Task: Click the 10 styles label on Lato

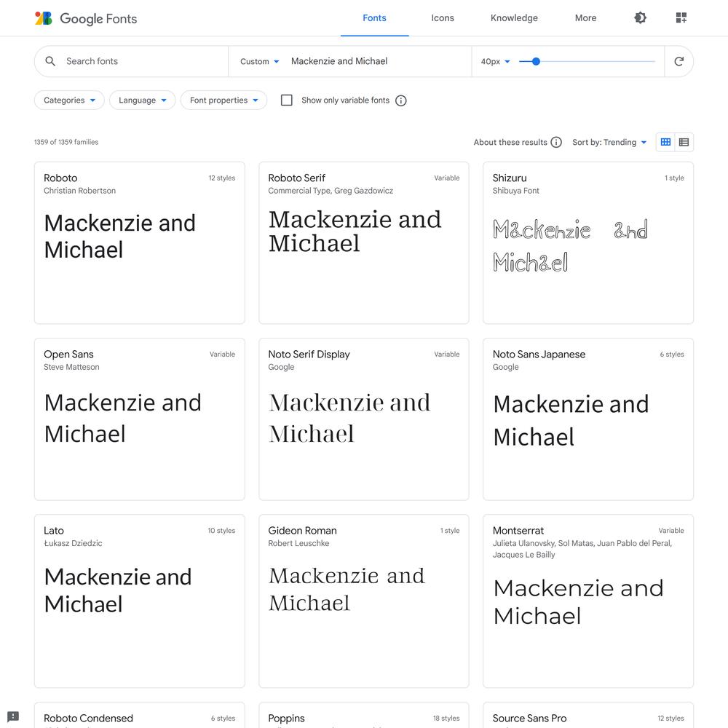Action: (221, 531)
